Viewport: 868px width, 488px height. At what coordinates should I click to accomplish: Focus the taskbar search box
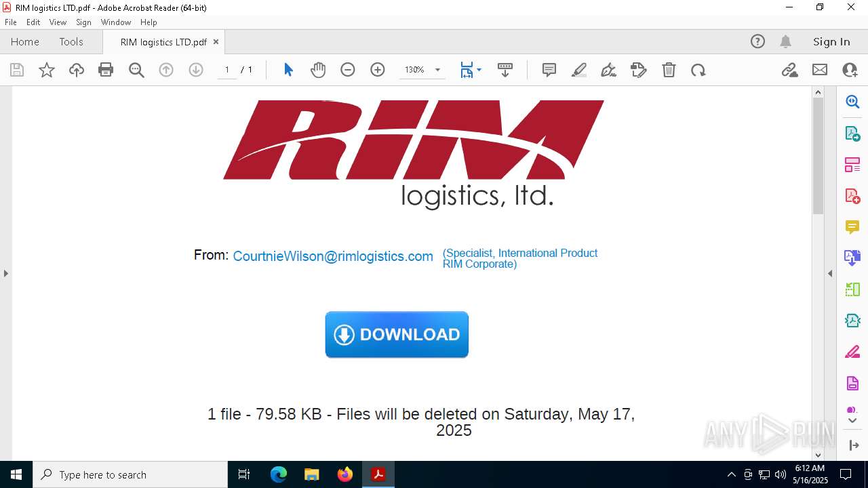(x=130, y=474)
